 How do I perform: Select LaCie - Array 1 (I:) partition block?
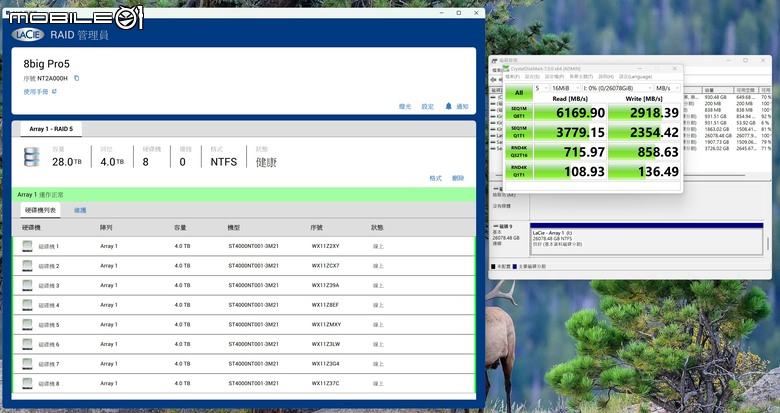[x=646, y=239]
